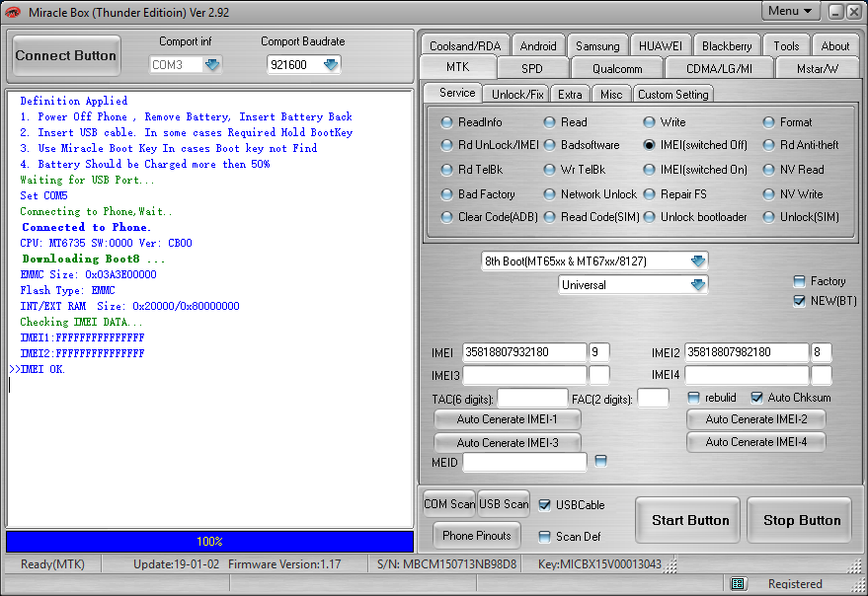Toggle the USBCable checkbox
The image size is (868, 596).
[x=545, y=504]
